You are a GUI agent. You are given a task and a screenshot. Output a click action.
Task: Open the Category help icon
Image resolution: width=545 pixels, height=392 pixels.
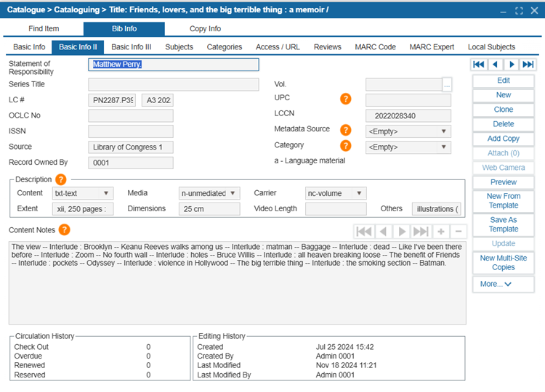tap(345, 145)
